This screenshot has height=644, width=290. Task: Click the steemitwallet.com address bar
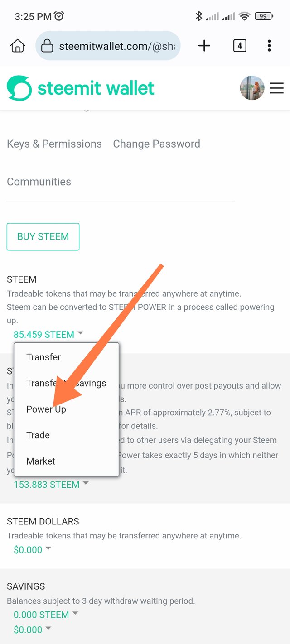(108, 46)
